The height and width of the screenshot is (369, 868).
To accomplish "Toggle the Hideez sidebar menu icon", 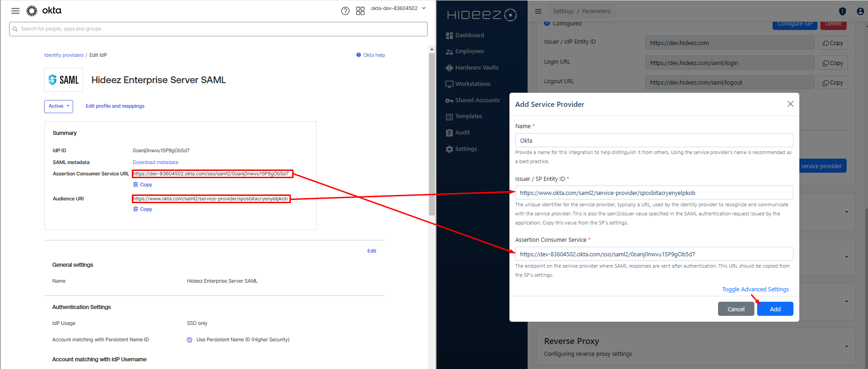I will pos(538,11).
